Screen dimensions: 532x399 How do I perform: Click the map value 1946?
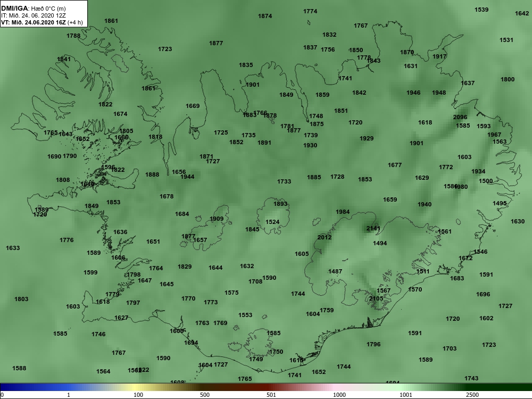coord(413,93)
